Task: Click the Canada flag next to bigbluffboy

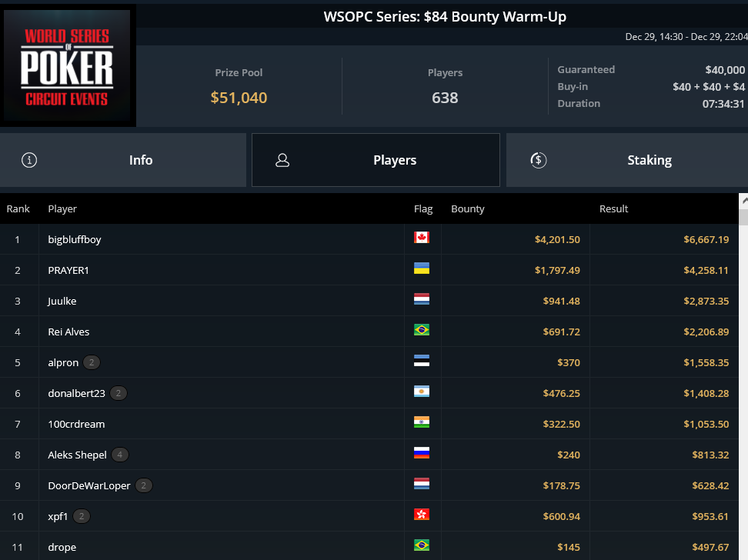Action: point(422,238)
